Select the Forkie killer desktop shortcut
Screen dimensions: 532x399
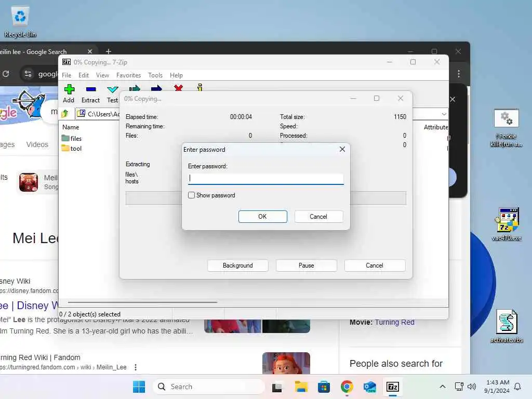tap(506, 128)
